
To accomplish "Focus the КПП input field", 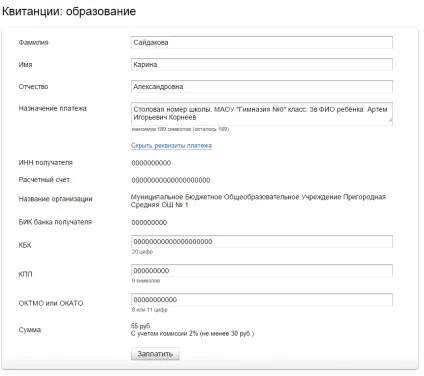I will coord(262,270).
